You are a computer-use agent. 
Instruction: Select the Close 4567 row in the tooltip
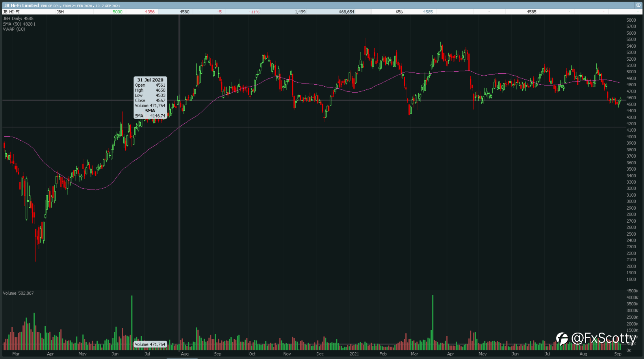click(150, 100)
